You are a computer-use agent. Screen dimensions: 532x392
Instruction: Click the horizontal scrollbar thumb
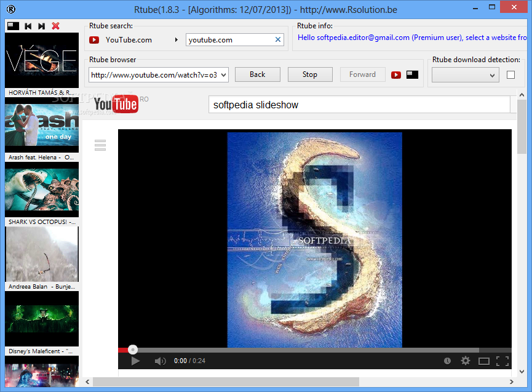[226, 382]
